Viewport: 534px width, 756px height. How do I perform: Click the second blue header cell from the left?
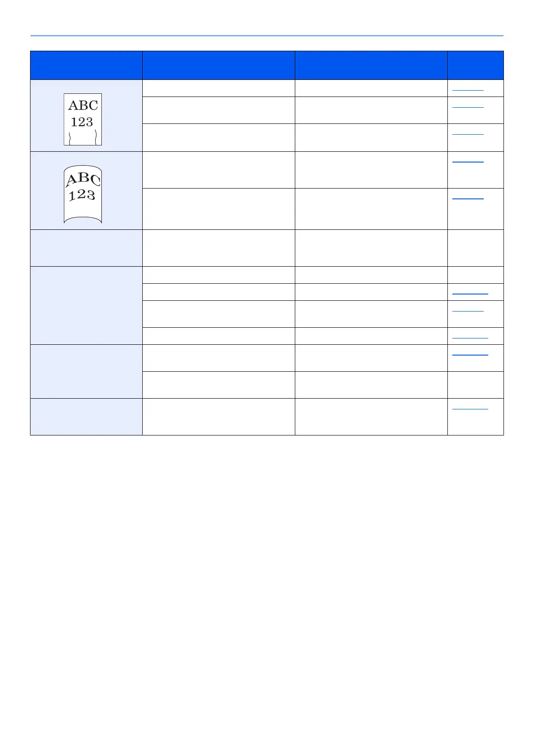(219, 65)
